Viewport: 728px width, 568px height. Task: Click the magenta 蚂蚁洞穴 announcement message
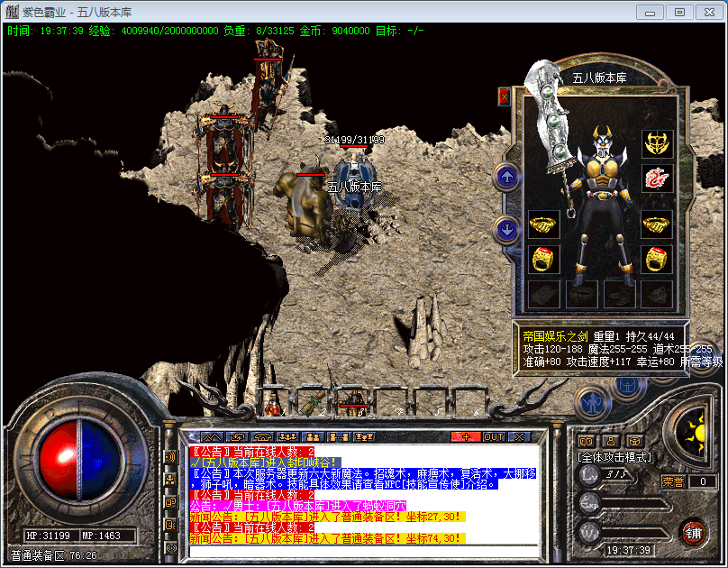click(298, 506)
